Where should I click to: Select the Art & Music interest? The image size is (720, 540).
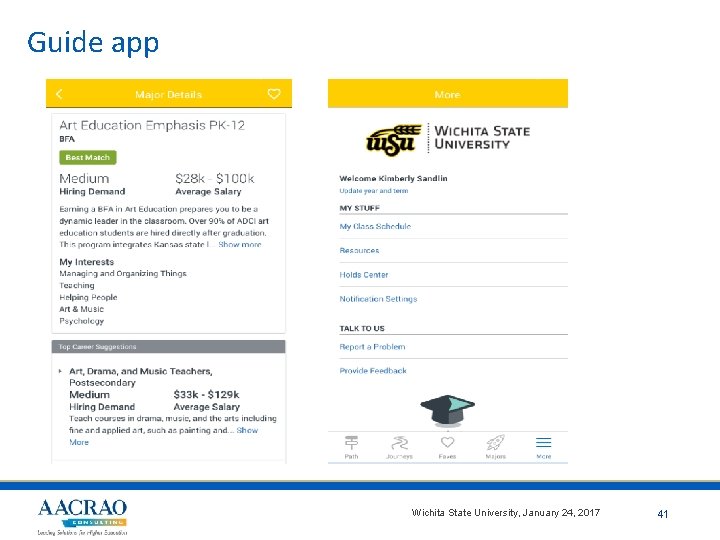[x=82, y=309]
